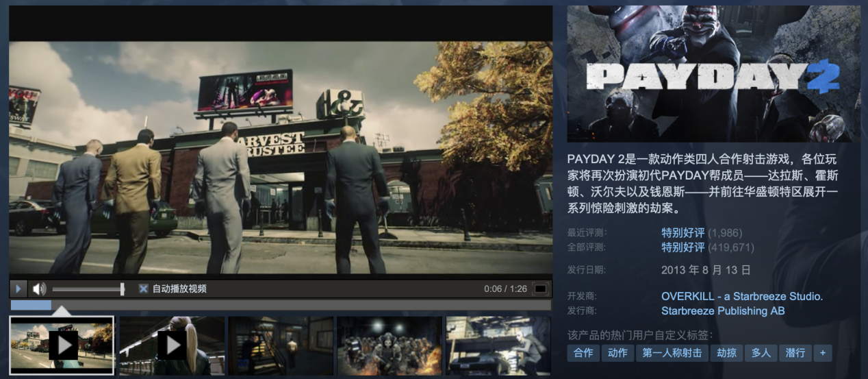Click the 合作 tag

(583, 353)
